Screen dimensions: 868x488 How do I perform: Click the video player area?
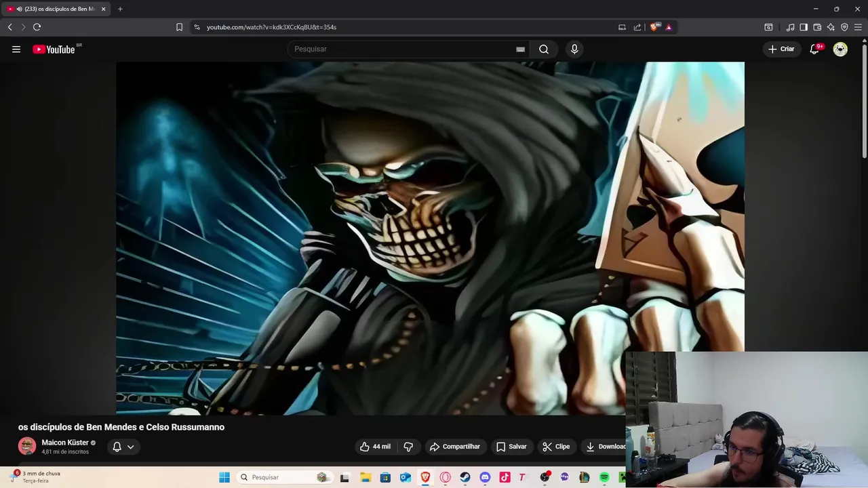tap(430, 238)
